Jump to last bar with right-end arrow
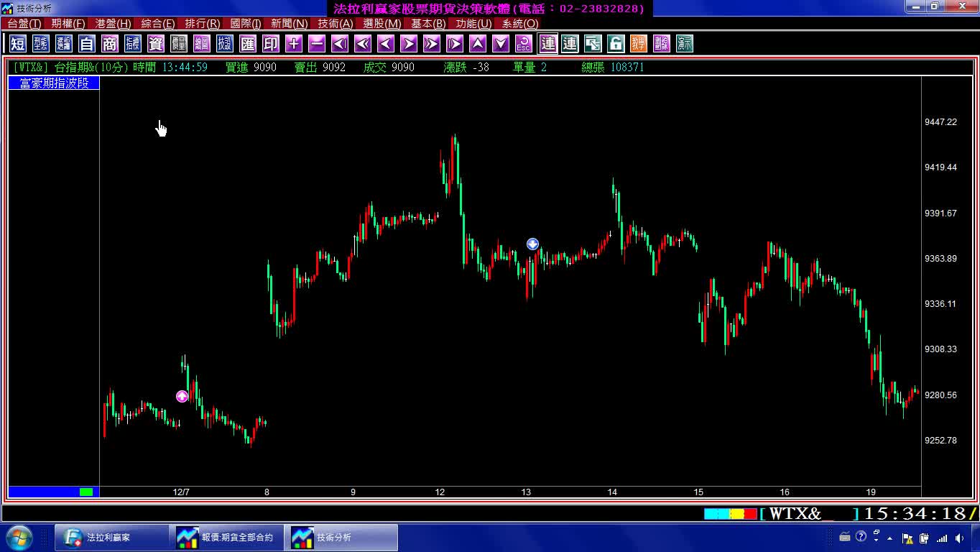The image size is (980, 552). (455, 44)
